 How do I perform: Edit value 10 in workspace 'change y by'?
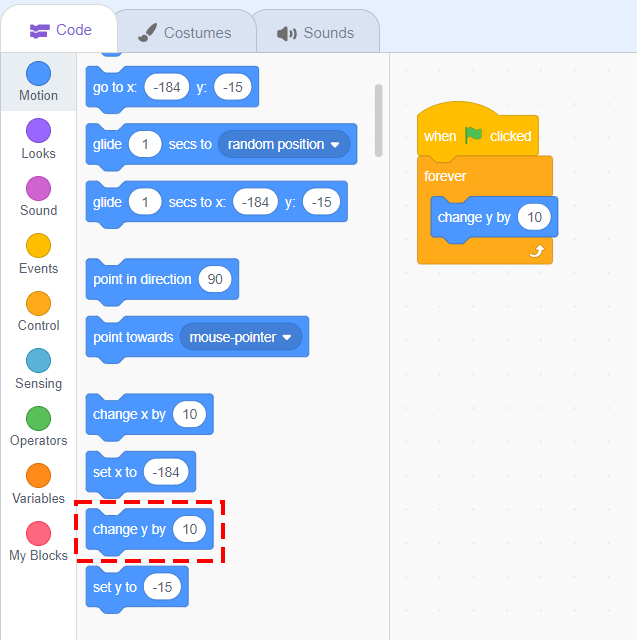tap(534, 217)
